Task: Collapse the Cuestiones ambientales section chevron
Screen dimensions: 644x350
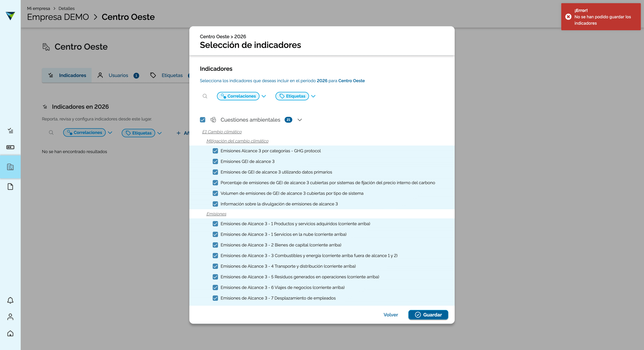Action: click(300, 120)
